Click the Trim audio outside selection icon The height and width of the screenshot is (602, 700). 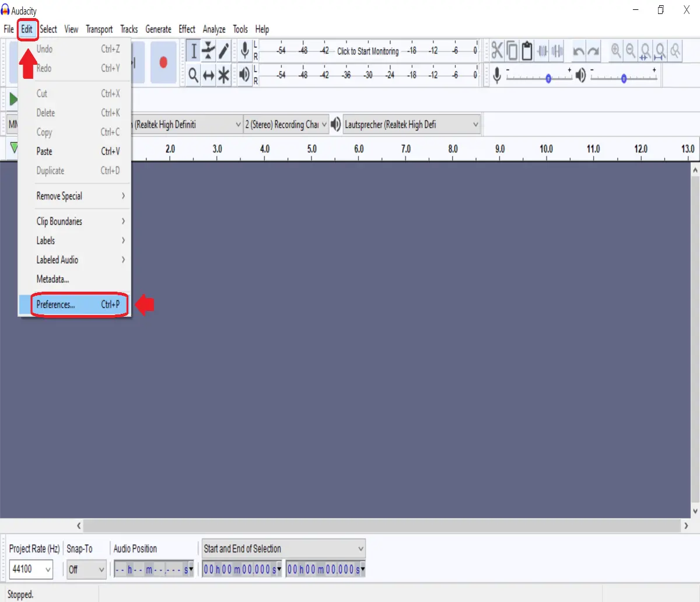point(542,51)
